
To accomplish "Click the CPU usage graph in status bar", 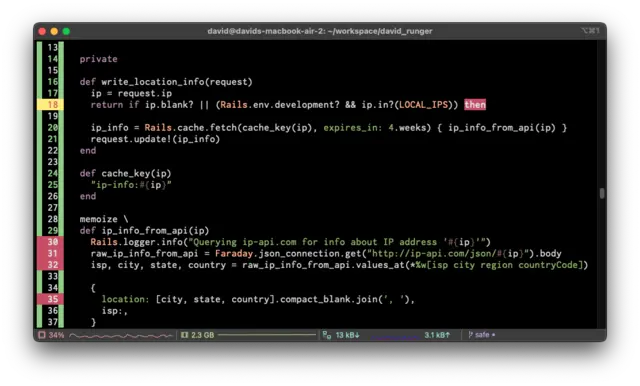I will [120, 336].
